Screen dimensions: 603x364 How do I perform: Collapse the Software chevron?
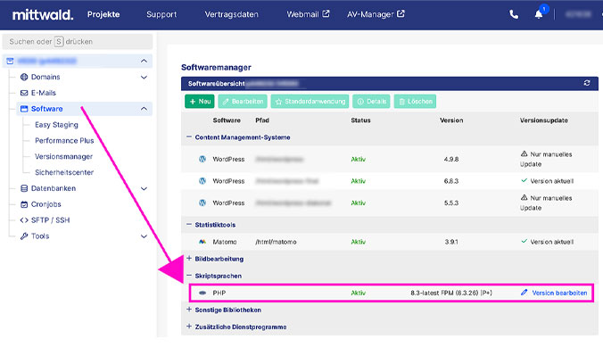(144, 109)
